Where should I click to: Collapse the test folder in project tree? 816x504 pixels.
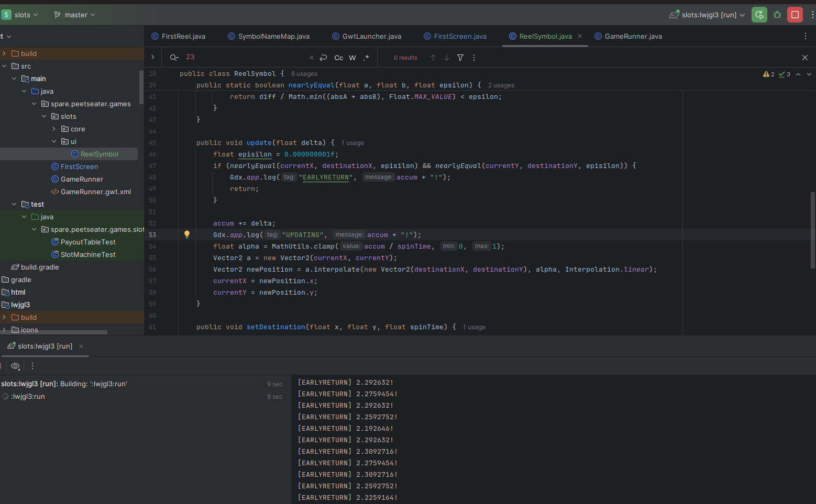pyautogui.click(x=14, y=204)
